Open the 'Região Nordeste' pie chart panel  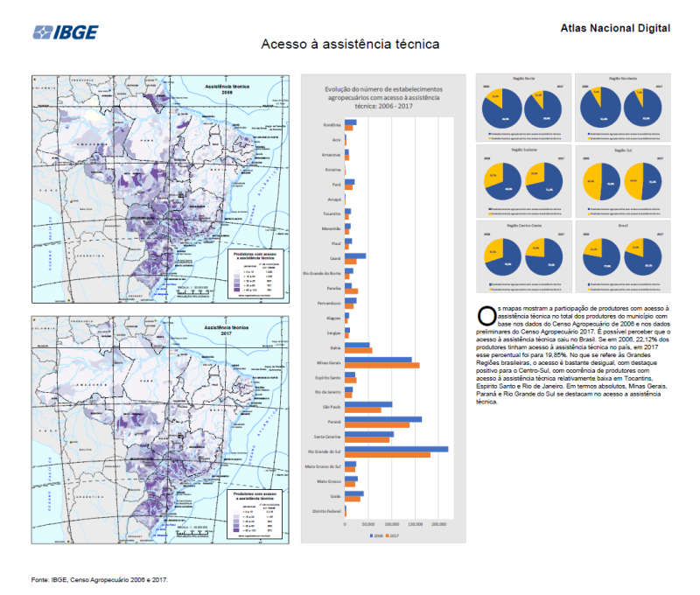pos(623,108)
